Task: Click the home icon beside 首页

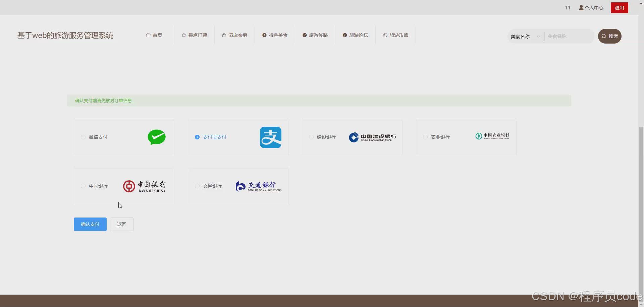Action: (x=148, y=35)
